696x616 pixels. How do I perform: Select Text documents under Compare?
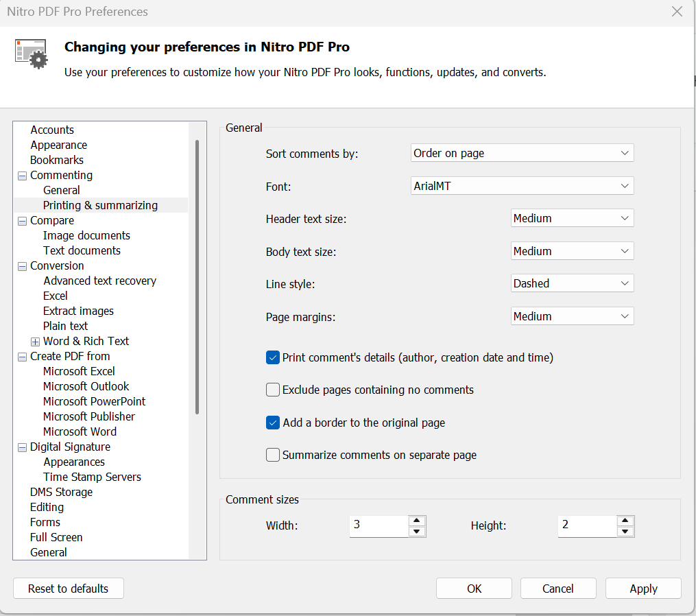click(82, 250)
